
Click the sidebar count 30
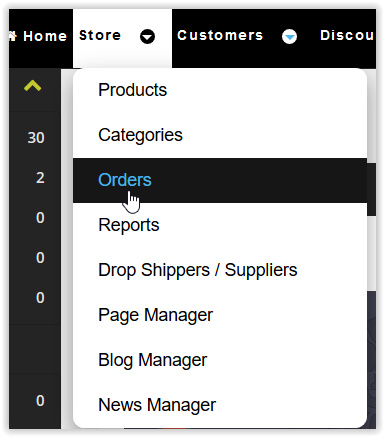[36, 138]
